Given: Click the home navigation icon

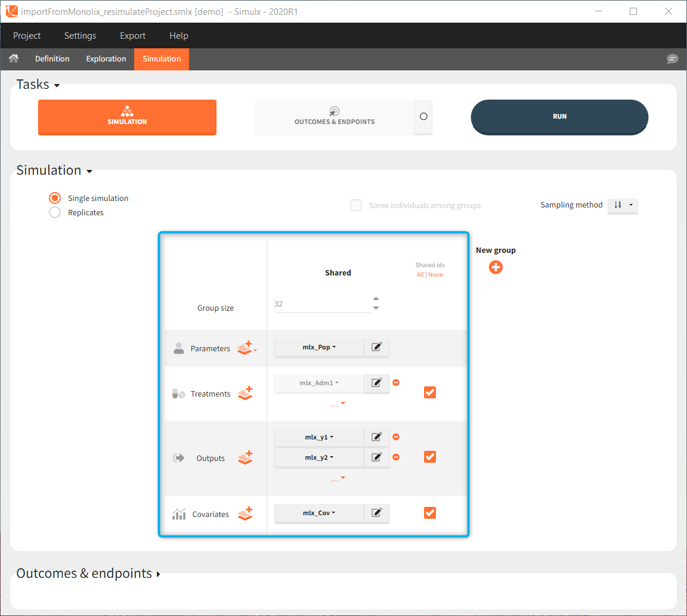Looking at the screenshot, I should 13,59.
